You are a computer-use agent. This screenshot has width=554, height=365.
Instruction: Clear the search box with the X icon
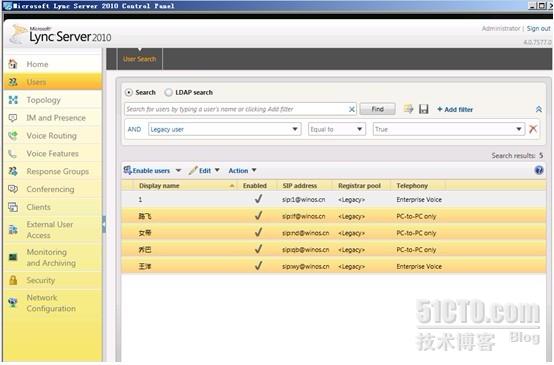pyautogui.click(x=352, y=109)
